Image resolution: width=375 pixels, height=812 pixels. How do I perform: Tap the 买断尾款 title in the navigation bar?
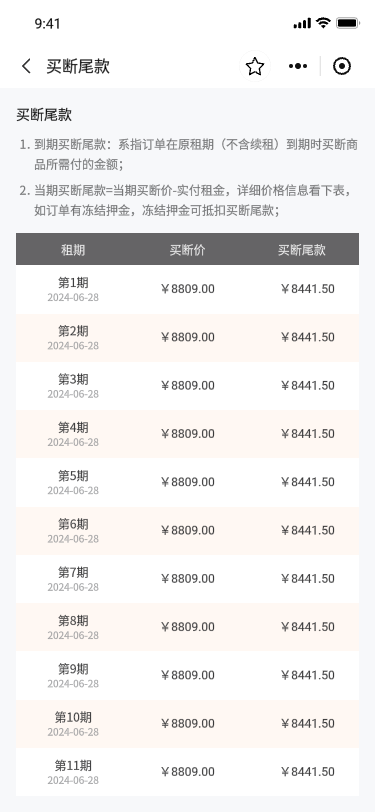tap(78, 66)
